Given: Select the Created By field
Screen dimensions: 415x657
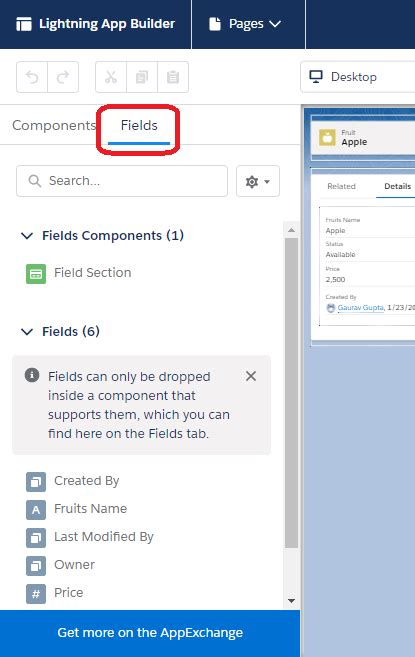Looking at the screenshot, I should coord(73,481).
